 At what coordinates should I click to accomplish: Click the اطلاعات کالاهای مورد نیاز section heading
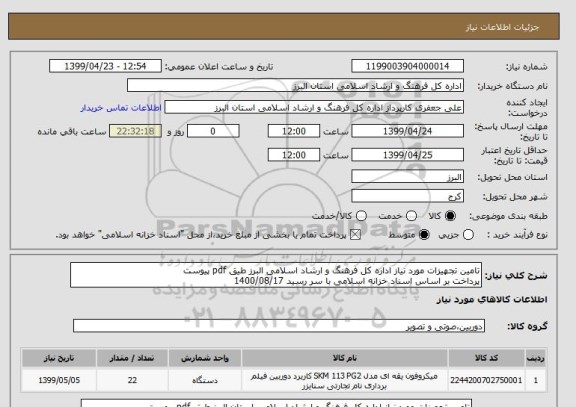(492, 300)
